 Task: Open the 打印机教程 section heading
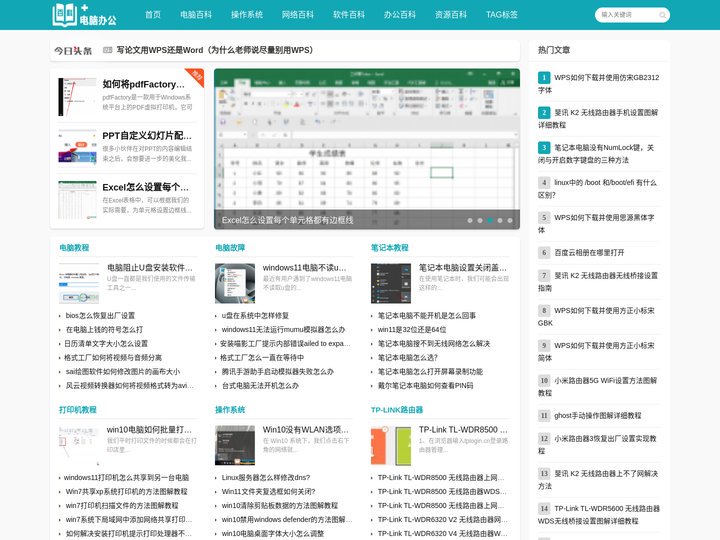78,410
